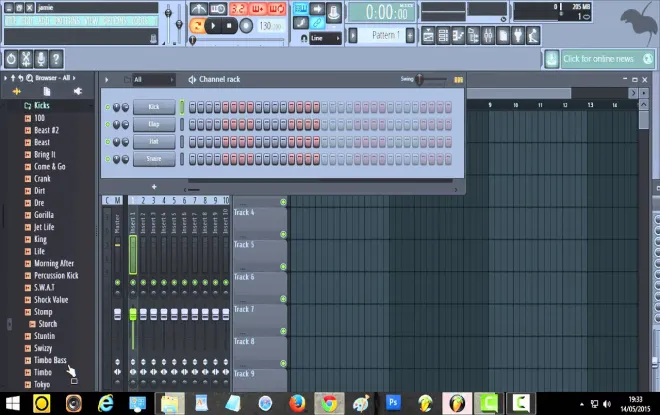Select Percussion Kick sample in browser
The height and width of the screenshot is (415, 660).
(x=56, y=276)
